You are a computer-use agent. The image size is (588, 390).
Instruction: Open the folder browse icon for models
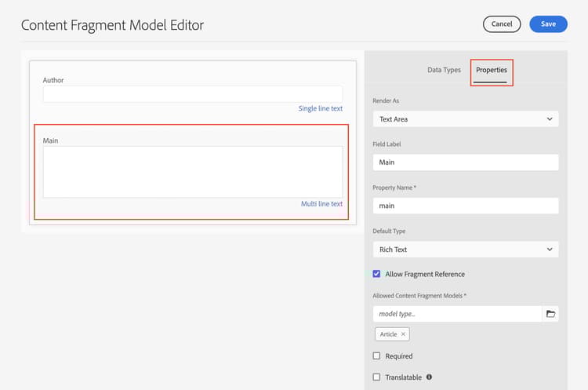[x=550, y=314]
